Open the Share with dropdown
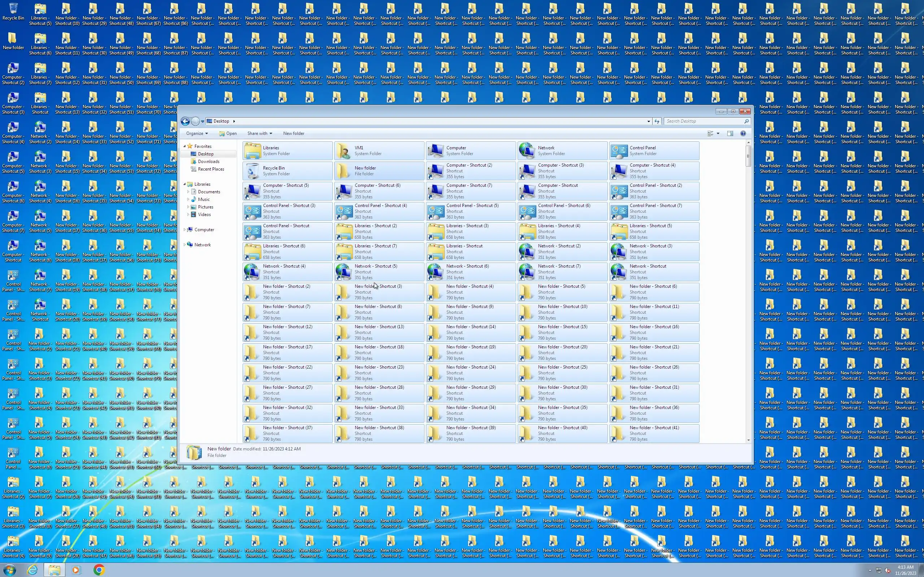 (259, 133)
